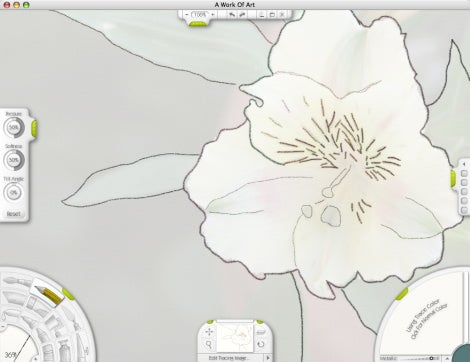Click the third square in right panel
This screenshot has width=470, height=362.
click(x=464, y=191)
